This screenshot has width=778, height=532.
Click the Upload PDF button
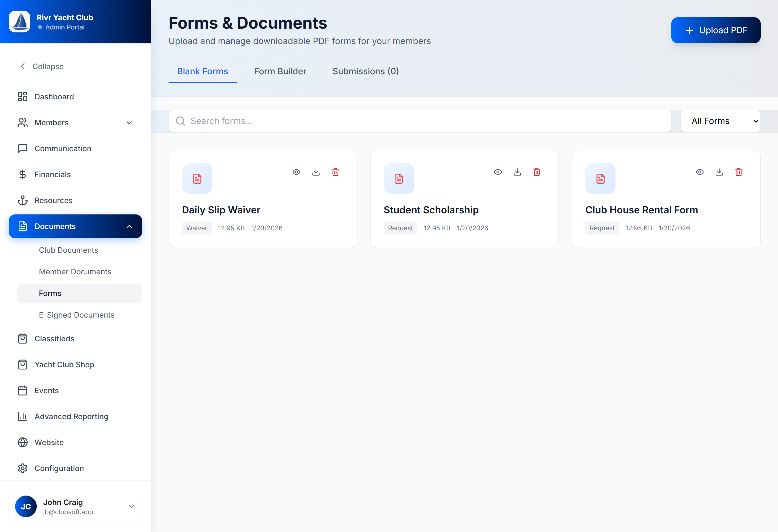click(x=716, y=30)
